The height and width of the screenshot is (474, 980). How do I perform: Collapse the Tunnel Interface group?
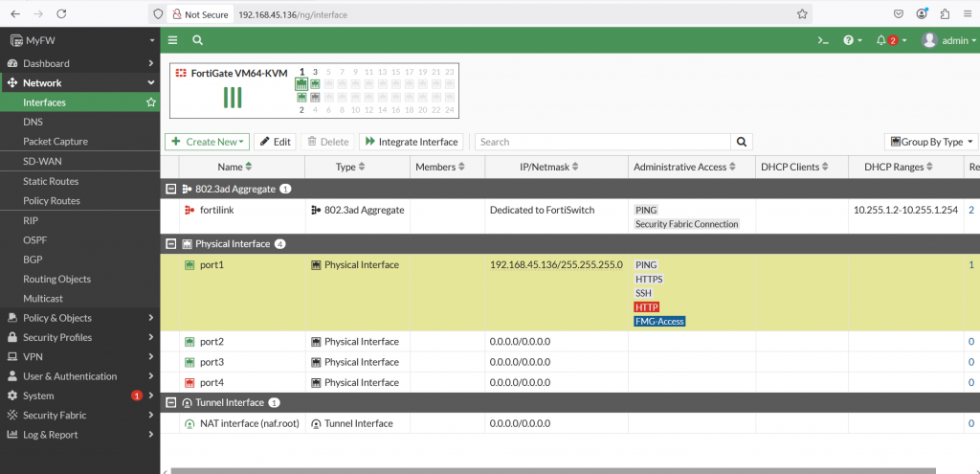point(170,403)
